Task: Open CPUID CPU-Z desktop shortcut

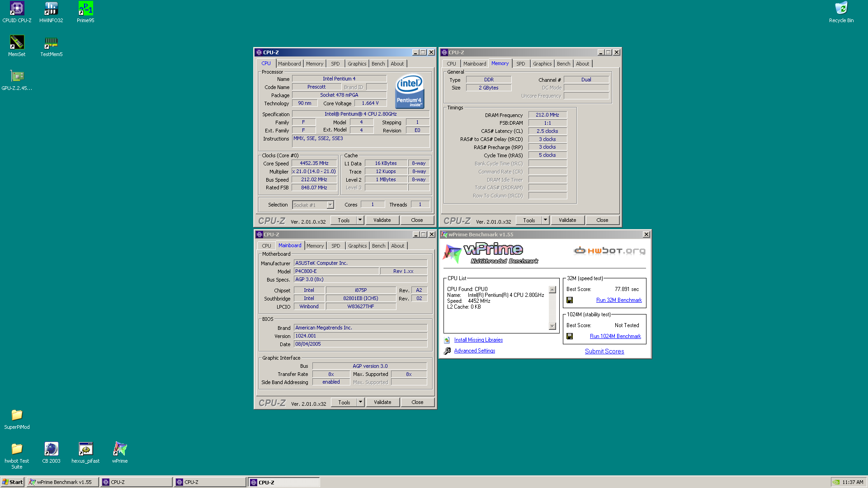Action: (17, 12)
